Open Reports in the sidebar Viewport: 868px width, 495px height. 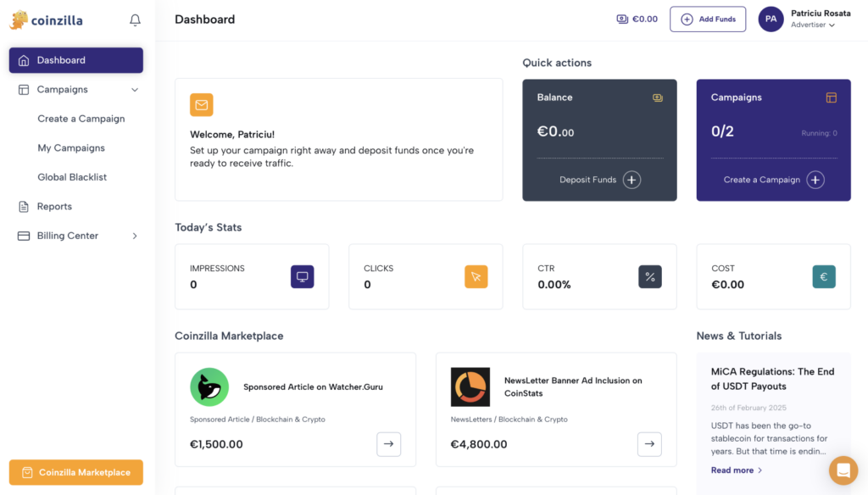pos(54,207)
